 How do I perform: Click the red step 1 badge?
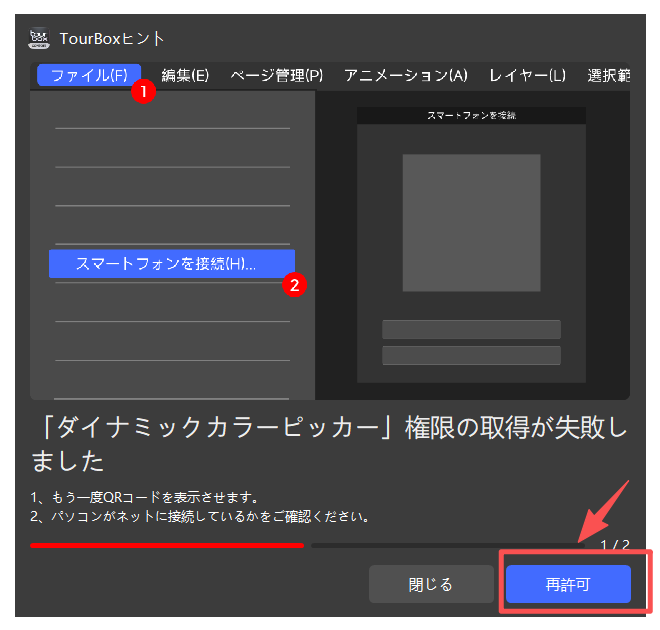(143, 91)
